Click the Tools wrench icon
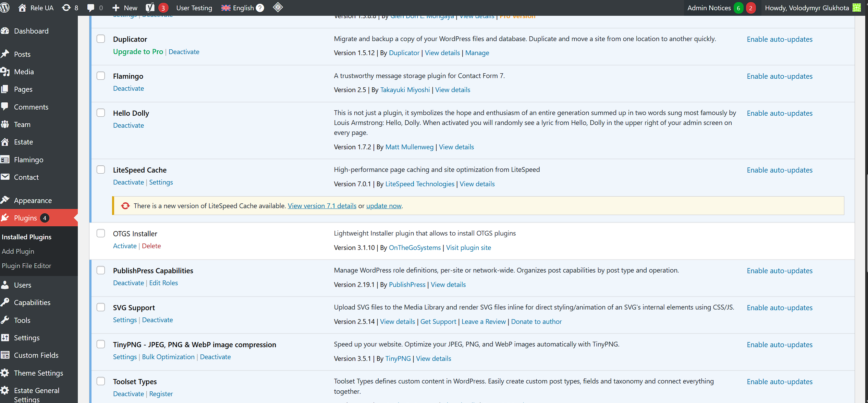This screenshot has height=403, width=868. 5,320
